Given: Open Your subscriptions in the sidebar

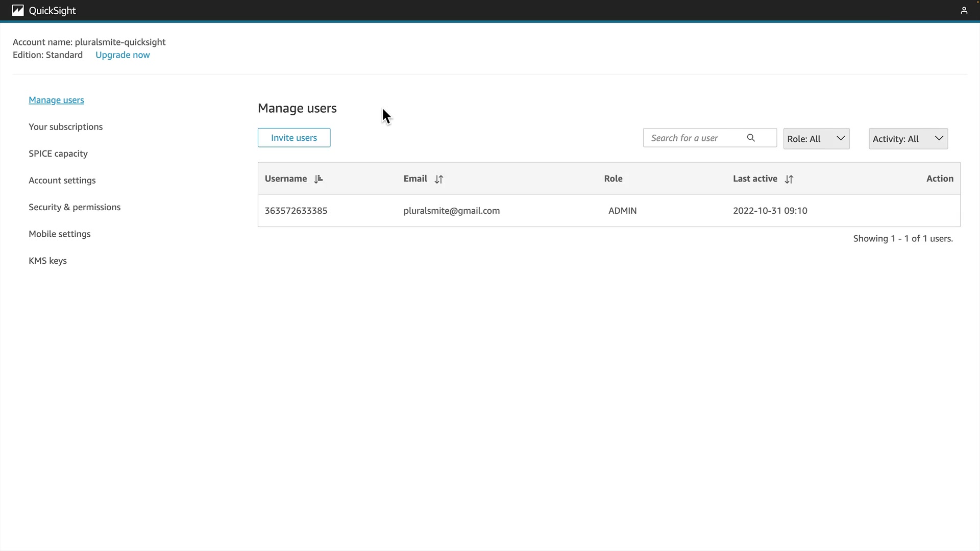Looking at the screenshot, I should pyautogui.click(x=65, y=127).
